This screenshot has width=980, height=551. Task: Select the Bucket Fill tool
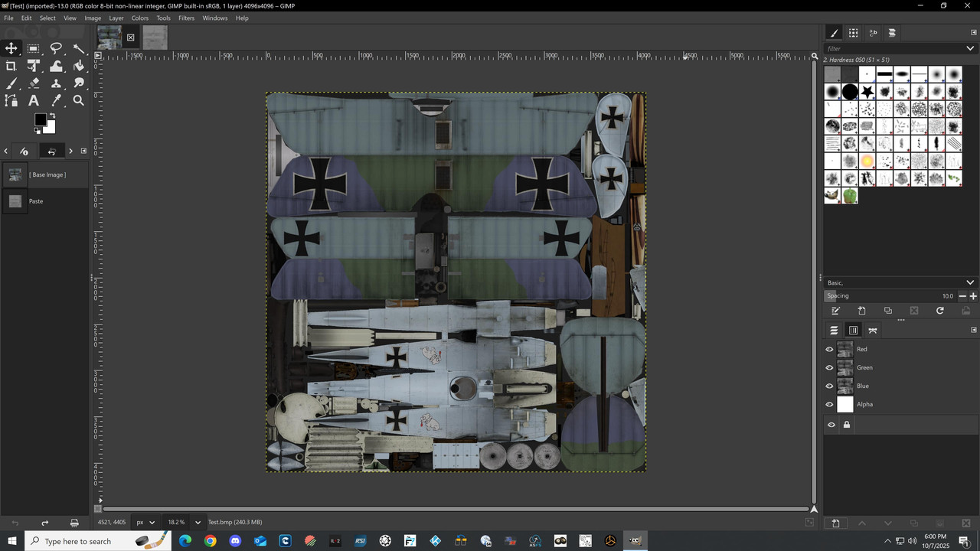[x=78, y=65]
